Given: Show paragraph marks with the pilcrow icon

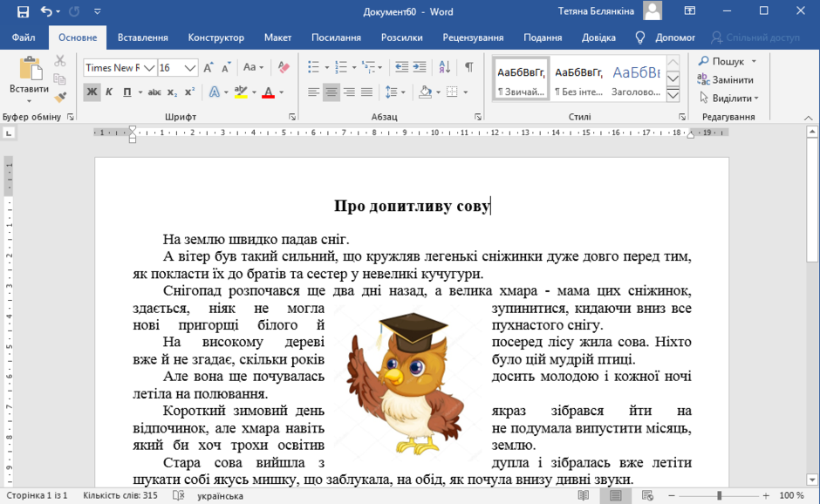Looking at the screenshot, I should pos(469,67).
